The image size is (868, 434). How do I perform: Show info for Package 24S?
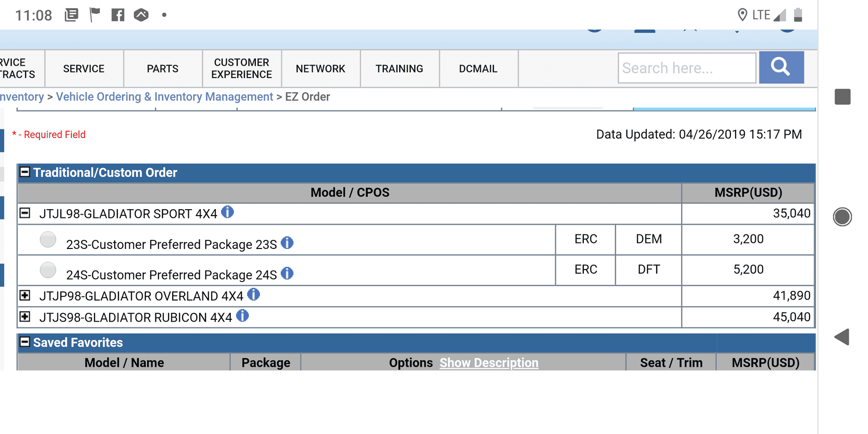287,273
